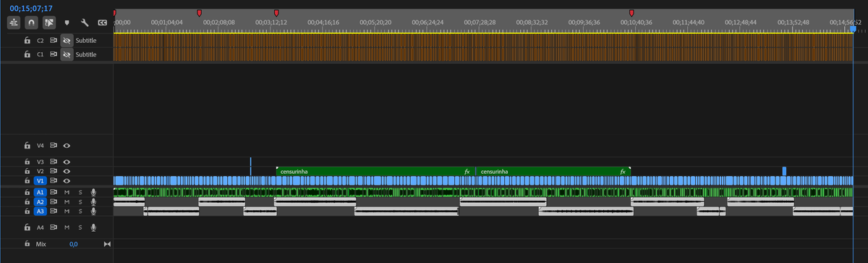868x263 pixels.
Task: Solo the A2 track
Action: [80, 201]
